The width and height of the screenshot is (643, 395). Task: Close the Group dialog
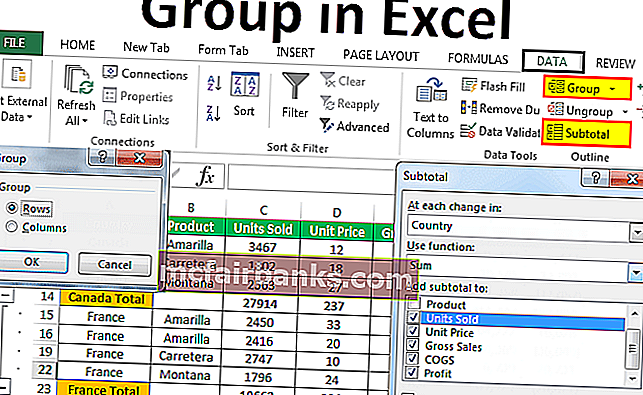click(x=139, y=158)
